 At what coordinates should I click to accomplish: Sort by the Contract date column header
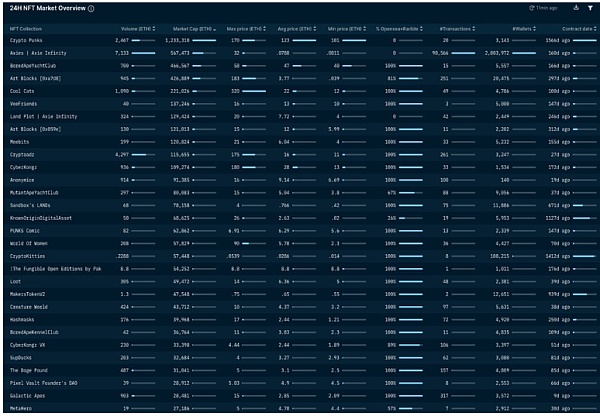pyautogui.click(x=573, y=29)
